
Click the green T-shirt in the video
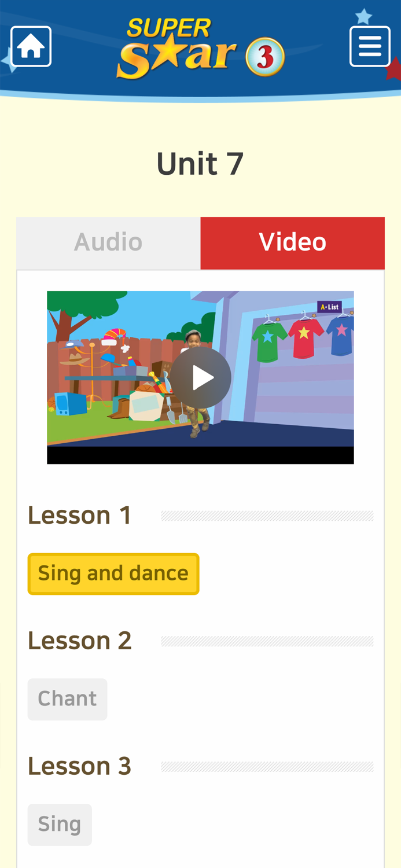coord(270,341)
